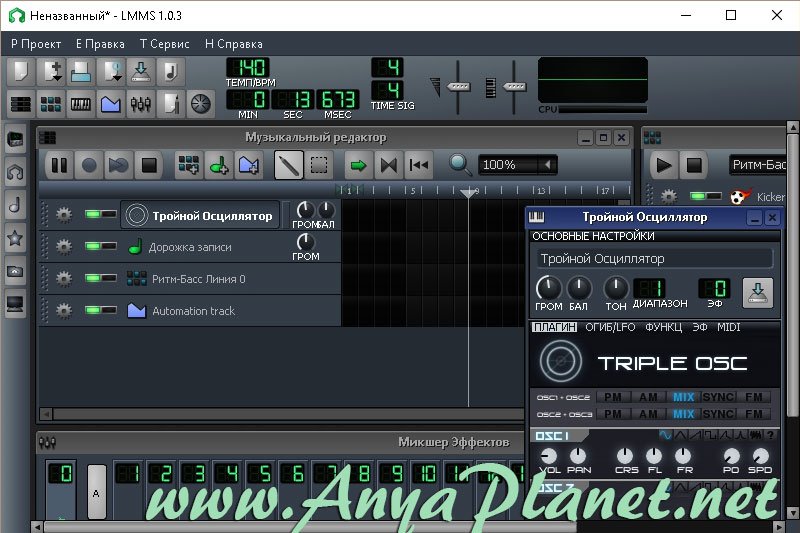Viewport: 800px width, 533px height.
Task: Click the Тройной Осциллятор track name button
Action: [200, 215]
